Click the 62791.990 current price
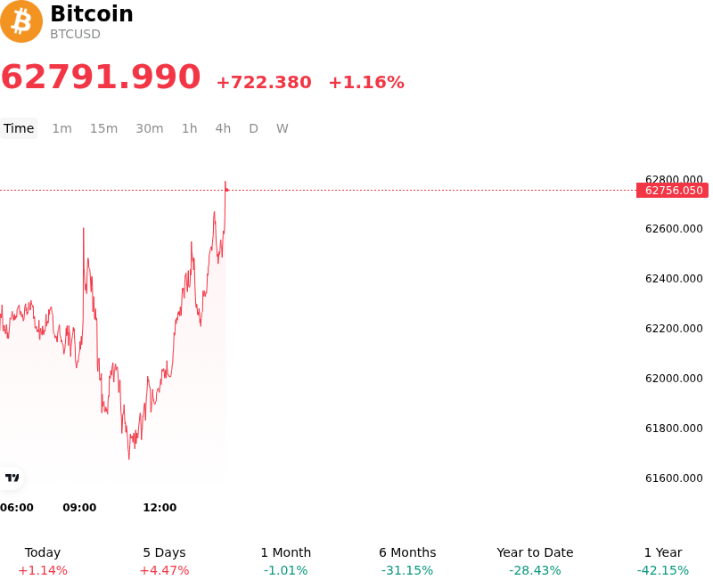713x588 pixels. click(x=101, y=77)
